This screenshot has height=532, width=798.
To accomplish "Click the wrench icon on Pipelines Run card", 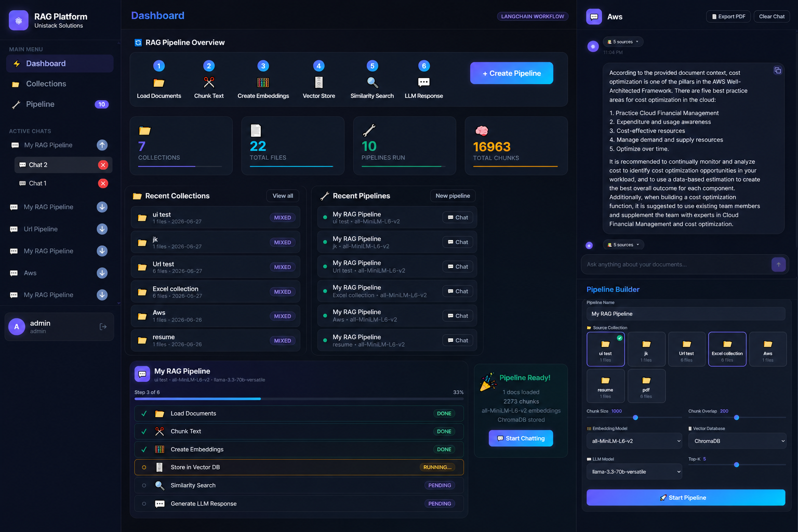I will [369, 130].
